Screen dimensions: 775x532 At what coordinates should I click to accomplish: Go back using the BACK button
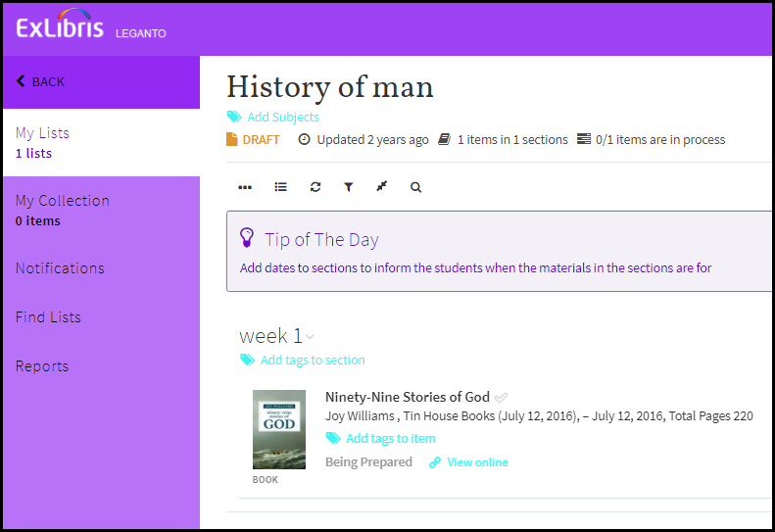tap(41, 81)
